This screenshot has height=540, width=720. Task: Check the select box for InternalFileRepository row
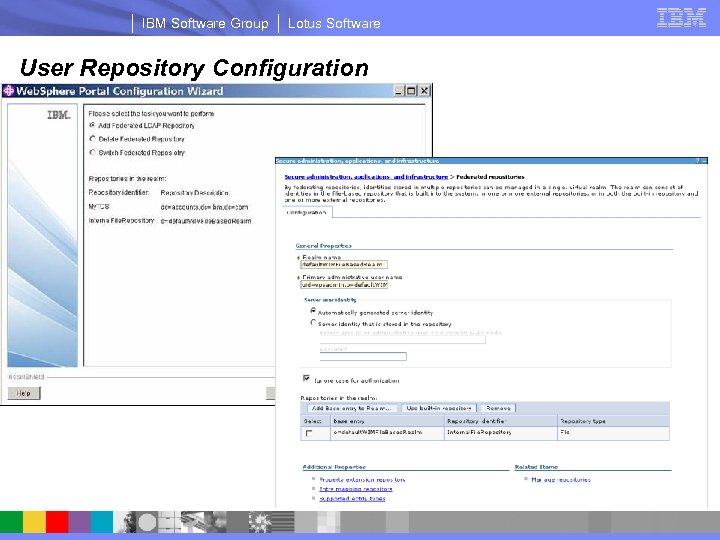pos(309,433)
